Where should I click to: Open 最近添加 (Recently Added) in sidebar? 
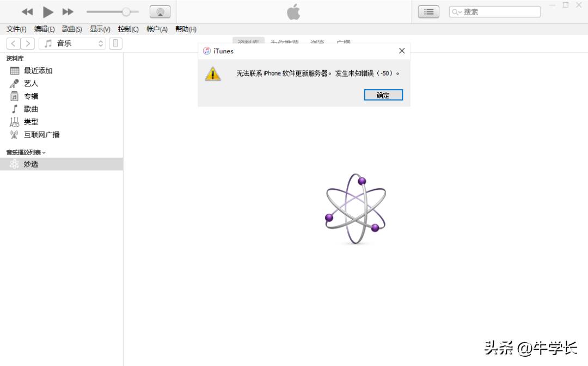click(37, 70)
